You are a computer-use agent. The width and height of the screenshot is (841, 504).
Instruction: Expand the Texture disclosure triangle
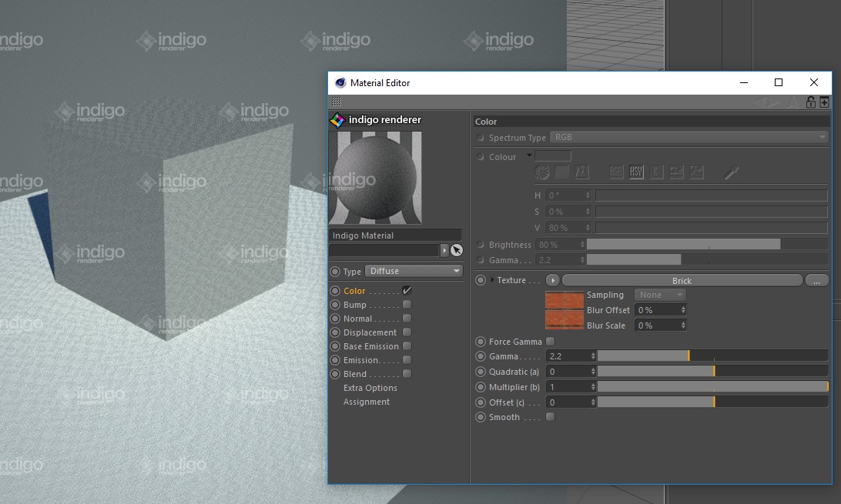click(492, 280)
